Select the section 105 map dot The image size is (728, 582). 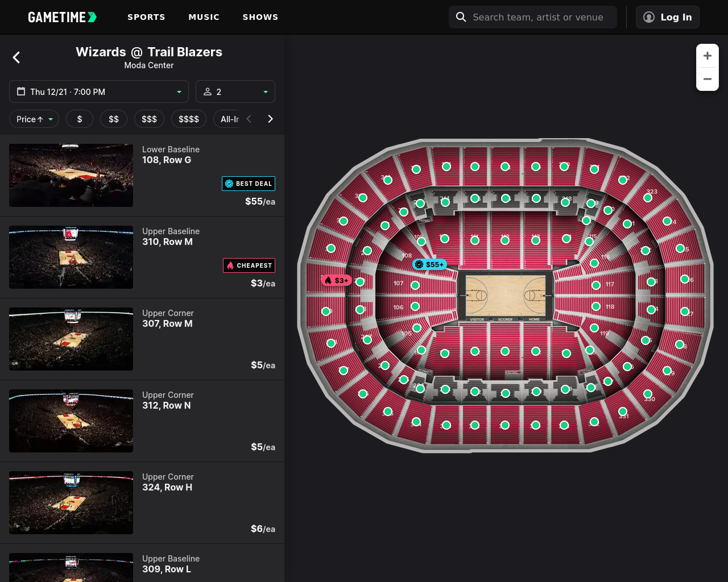tap(417, 328)
